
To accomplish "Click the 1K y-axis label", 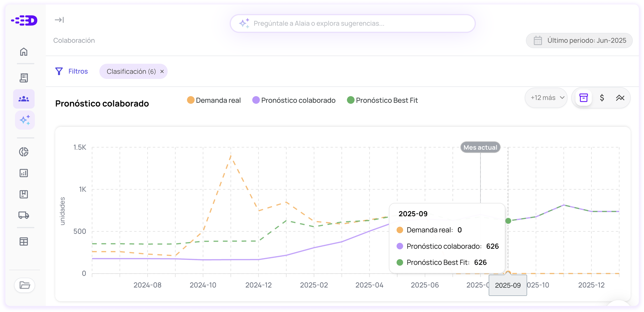I will click(83, 189).
